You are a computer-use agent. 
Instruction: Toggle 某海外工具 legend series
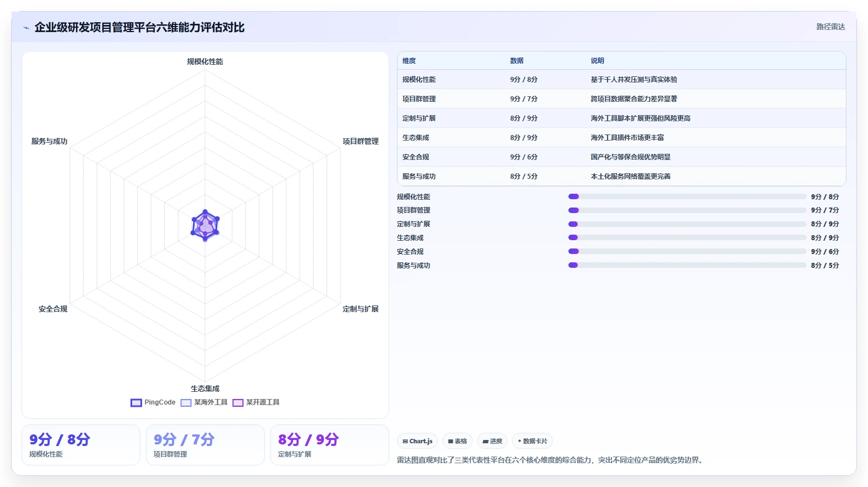(x=204, y=402)
